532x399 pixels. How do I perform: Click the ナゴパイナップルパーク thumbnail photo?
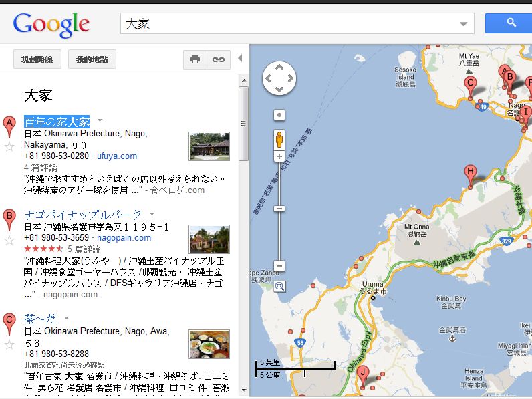point(209,239)
